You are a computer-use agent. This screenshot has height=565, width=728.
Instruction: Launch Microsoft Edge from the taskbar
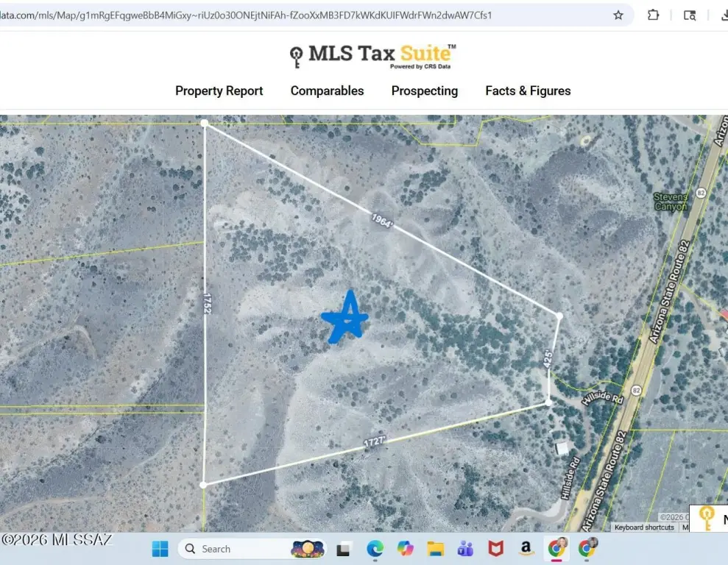coord(375,549)
